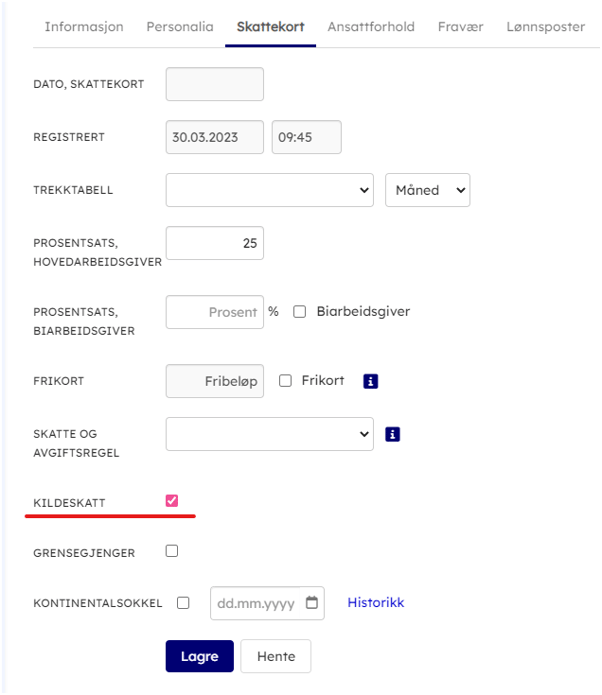
Task: Focus the Prosent input for biarbeidsgiver
Action: [215, 312]
